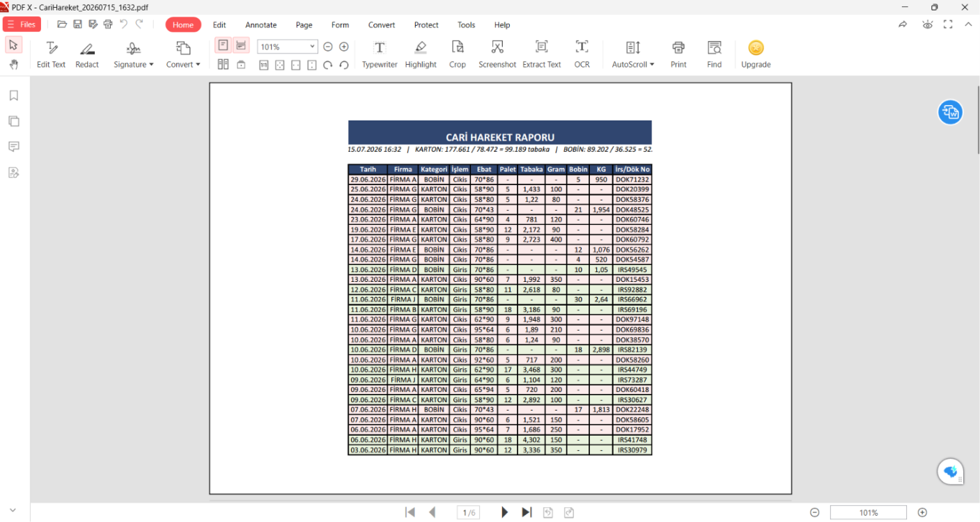Rotate the page counterclockwise
The width and height of the screenshot is (980, 522).
tap(343, 65)
